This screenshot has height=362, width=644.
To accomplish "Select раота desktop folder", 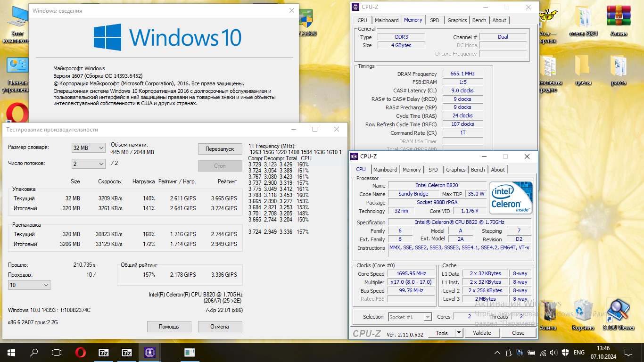I will click(x=619, y=71).
